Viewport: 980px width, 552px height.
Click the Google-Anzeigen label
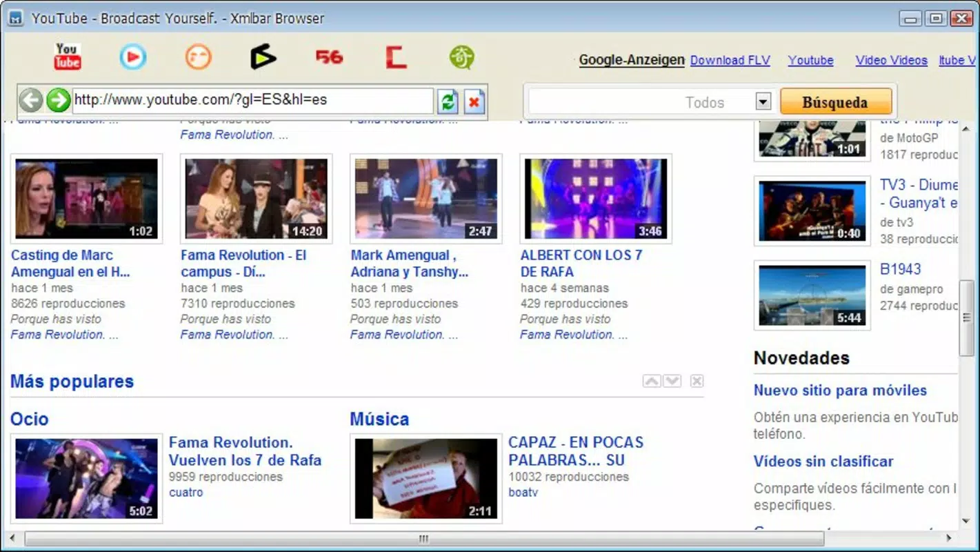pyautogui.click(x=632, y=60)
